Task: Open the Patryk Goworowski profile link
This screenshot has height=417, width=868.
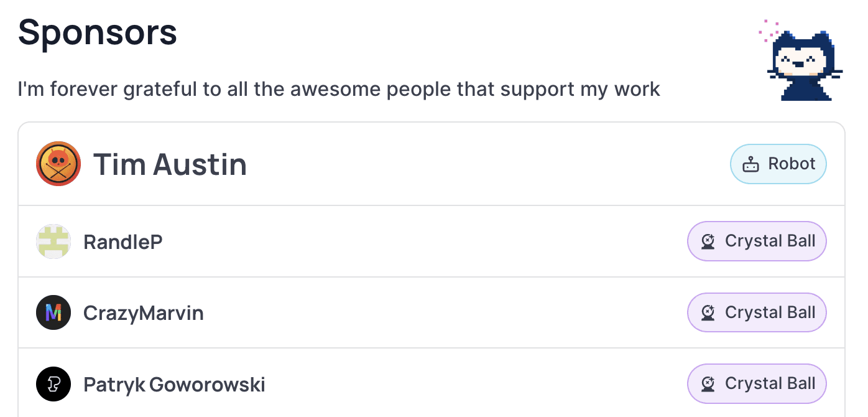Action: point(174,384)
